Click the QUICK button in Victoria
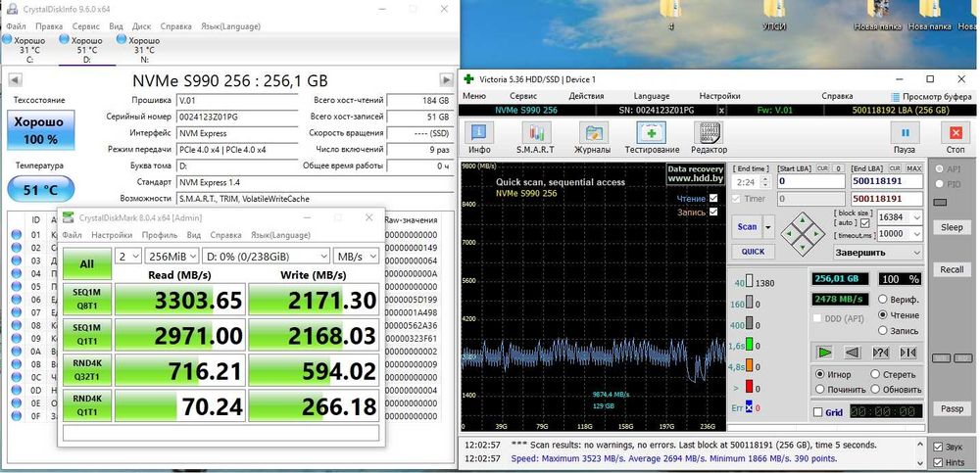 coord(753,251)
